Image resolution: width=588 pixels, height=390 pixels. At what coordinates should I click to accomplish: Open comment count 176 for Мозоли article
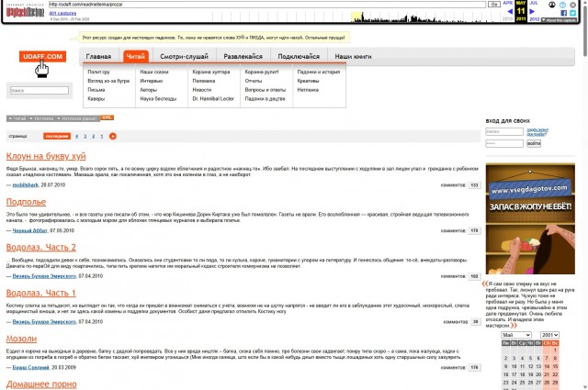(474, 368)
